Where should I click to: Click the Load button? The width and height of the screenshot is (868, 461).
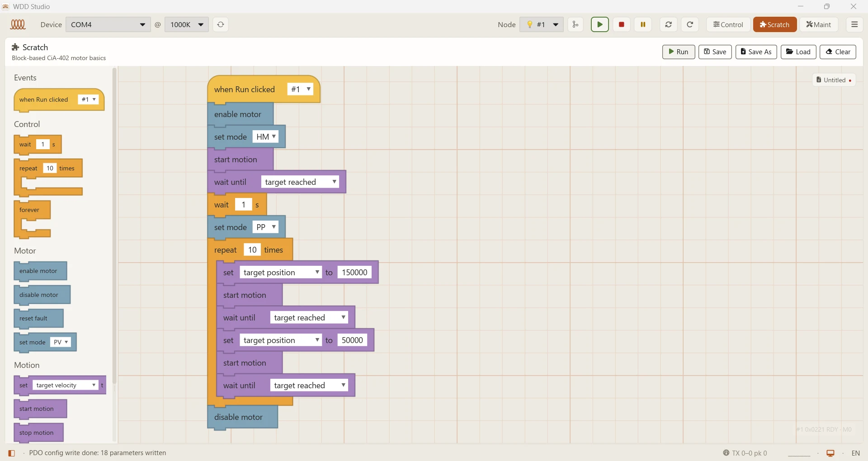[x=798, y=52]
